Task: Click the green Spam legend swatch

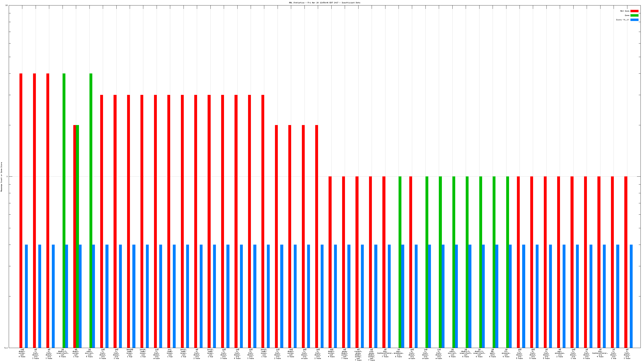Action: pos(634,16)
